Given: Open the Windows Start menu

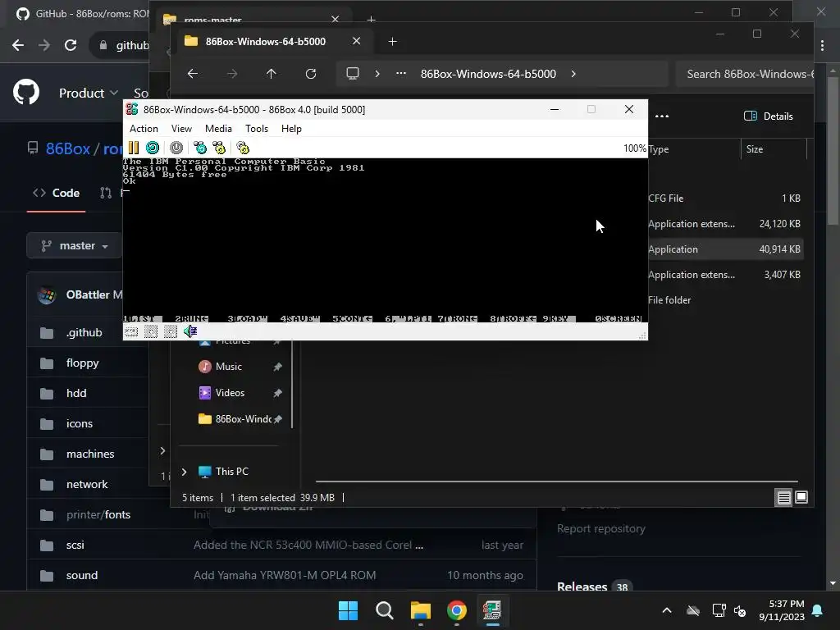Looking at the screenshot, I should point(348,610).
